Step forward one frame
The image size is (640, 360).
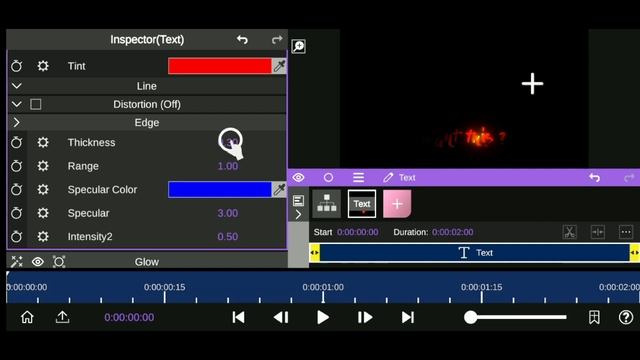tap(364, 317)
